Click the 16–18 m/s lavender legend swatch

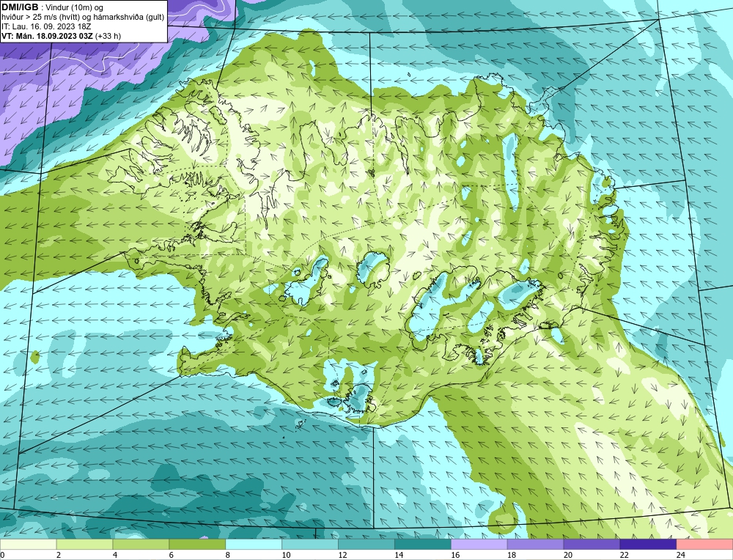[x=479, y=545]
